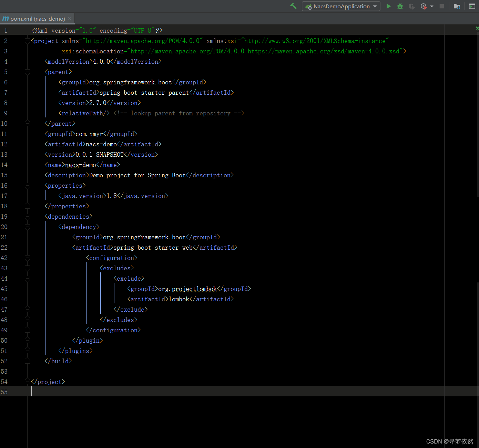
Task: Click the Stop square button
Action: point(442,6)
